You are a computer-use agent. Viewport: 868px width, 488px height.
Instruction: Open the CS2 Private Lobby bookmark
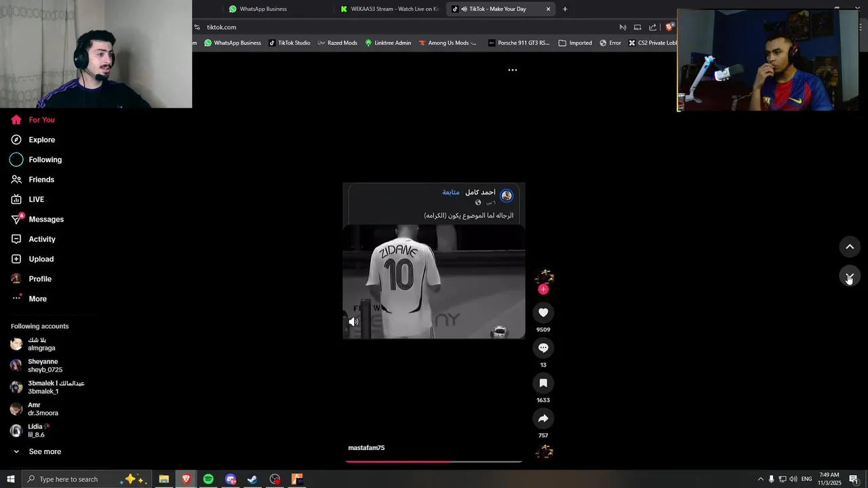pos(652,43)
